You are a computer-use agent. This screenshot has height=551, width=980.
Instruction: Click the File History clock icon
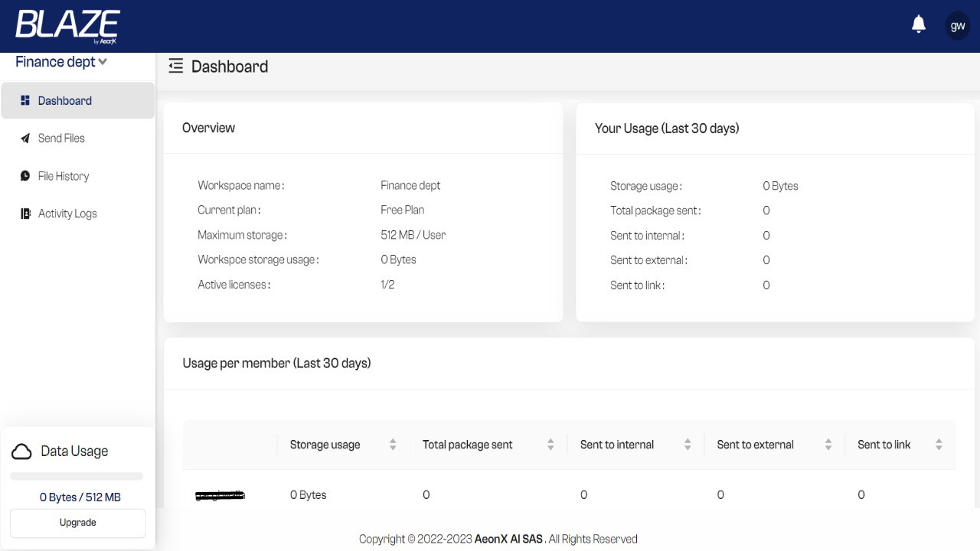[24, 176]
